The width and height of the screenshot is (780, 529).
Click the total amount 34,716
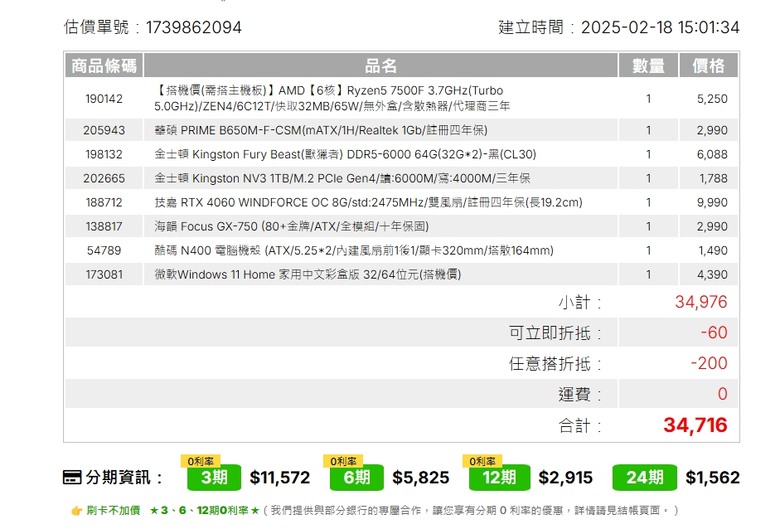point(695,425)
